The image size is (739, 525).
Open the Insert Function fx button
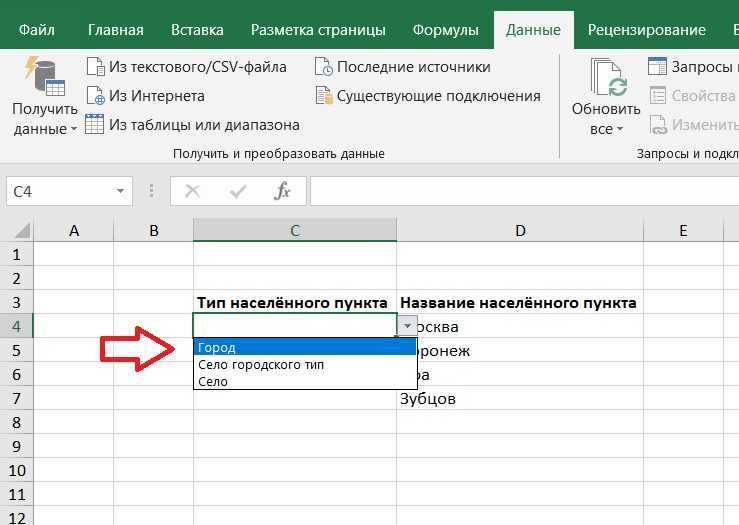pyautogui.click(x=282, y=191)
